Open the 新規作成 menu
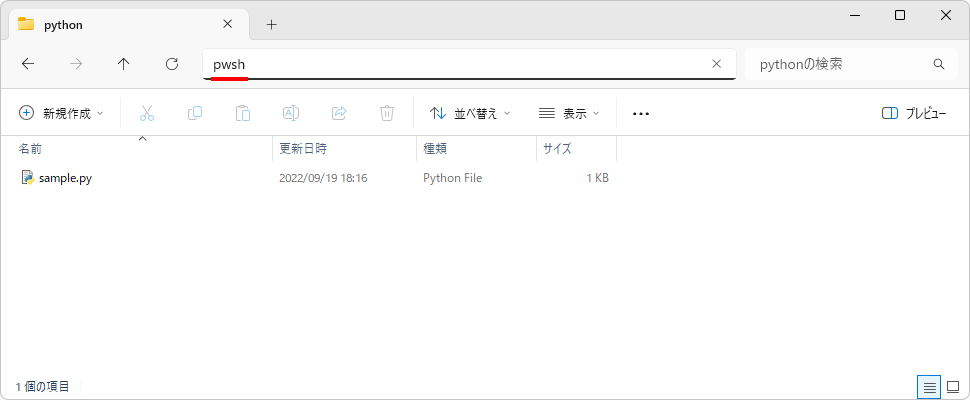This screenshot has height=400, width=970. [61, 113]
